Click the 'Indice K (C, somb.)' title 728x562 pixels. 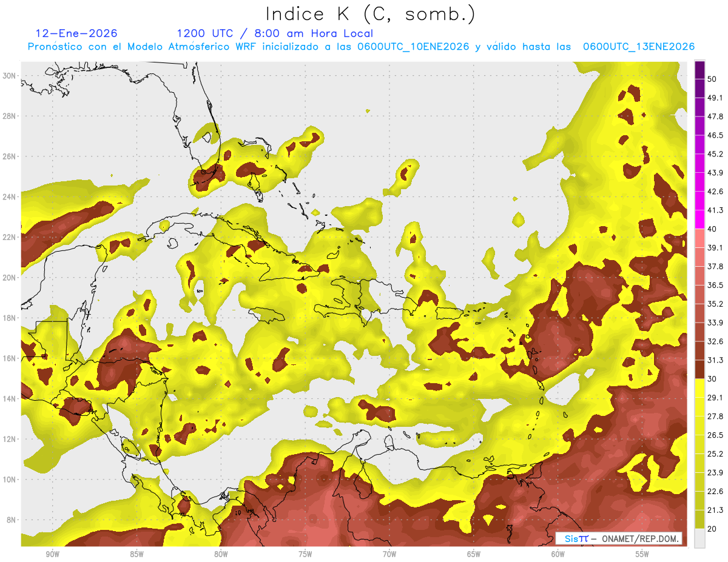click(x=371, y=15)
